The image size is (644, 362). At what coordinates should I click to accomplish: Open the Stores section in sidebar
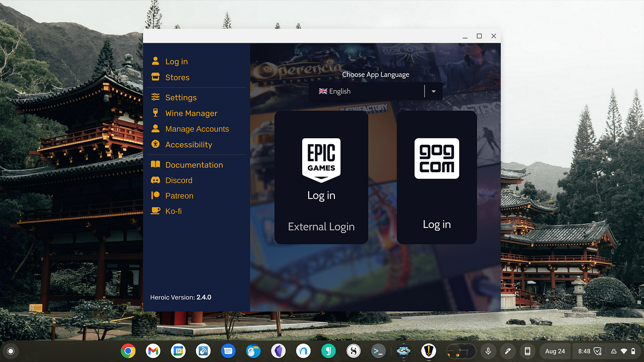tap(170, 77)
